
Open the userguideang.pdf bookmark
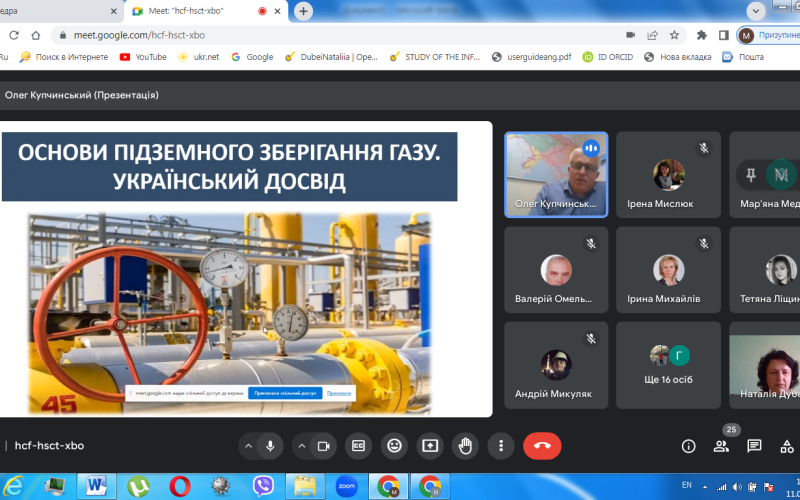coord(531,57)
